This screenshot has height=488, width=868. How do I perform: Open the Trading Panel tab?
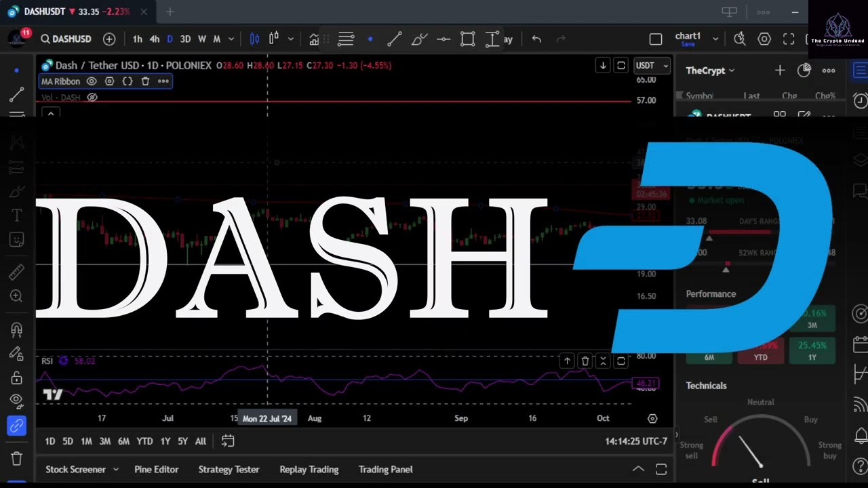(x=386, y=469)
